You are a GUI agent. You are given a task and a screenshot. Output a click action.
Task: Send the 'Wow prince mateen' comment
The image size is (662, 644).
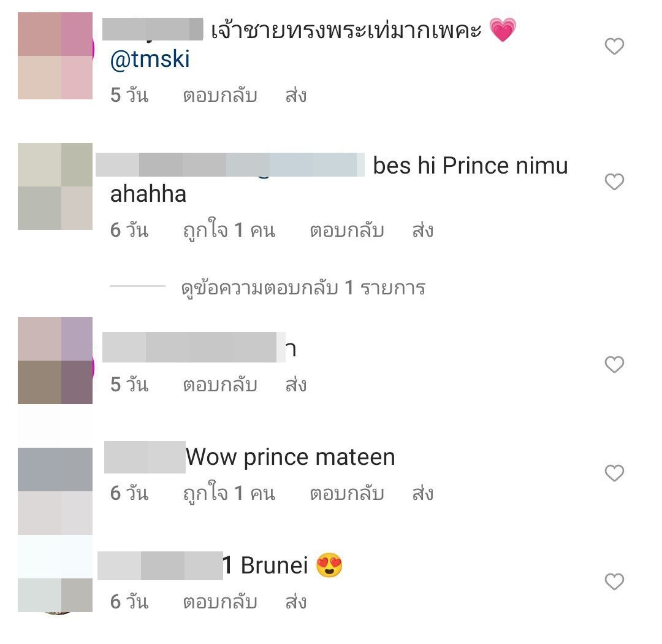tap(422, 493)
